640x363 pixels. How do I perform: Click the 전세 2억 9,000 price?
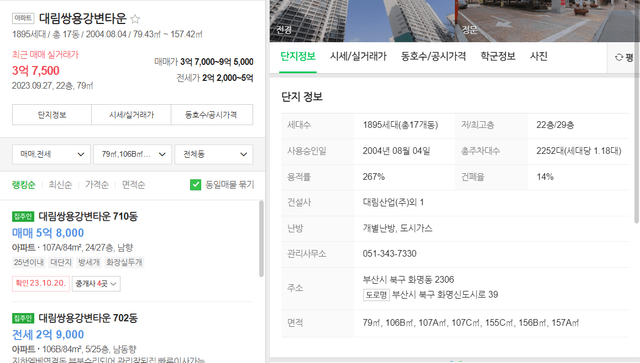pyautogui.click(x=48, y=334)
